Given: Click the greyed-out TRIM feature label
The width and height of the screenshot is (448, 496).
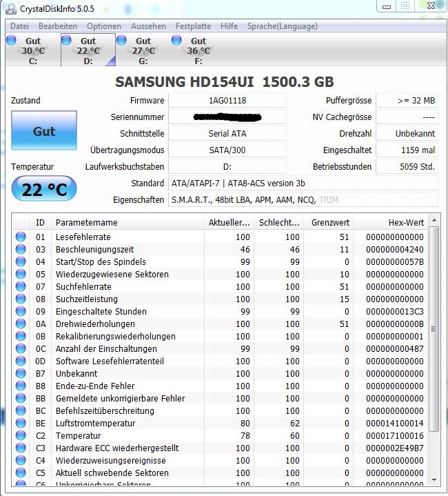Looking at the screenshot, I should coord(329,199).
